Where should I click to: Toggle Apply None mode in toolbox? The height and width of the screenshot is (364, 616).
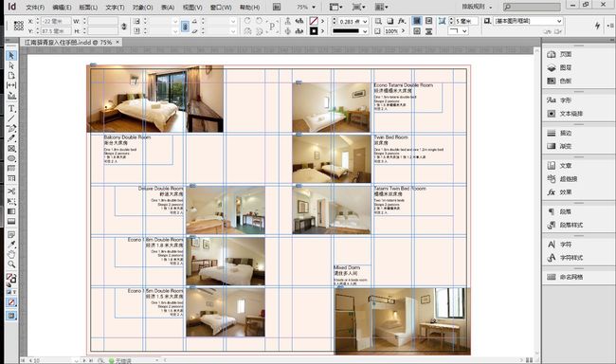tap(11, 302)
